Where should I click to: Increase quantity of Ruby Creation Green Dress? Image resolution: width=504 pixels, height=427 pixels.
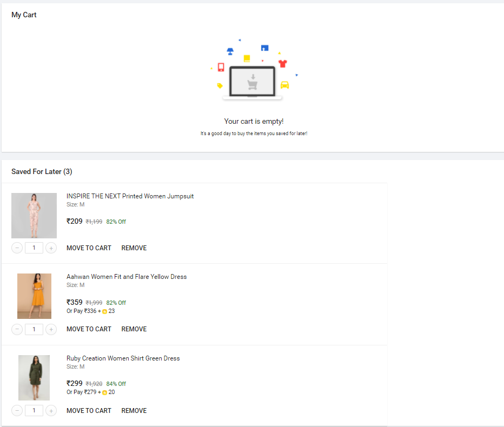coord(51,411)
